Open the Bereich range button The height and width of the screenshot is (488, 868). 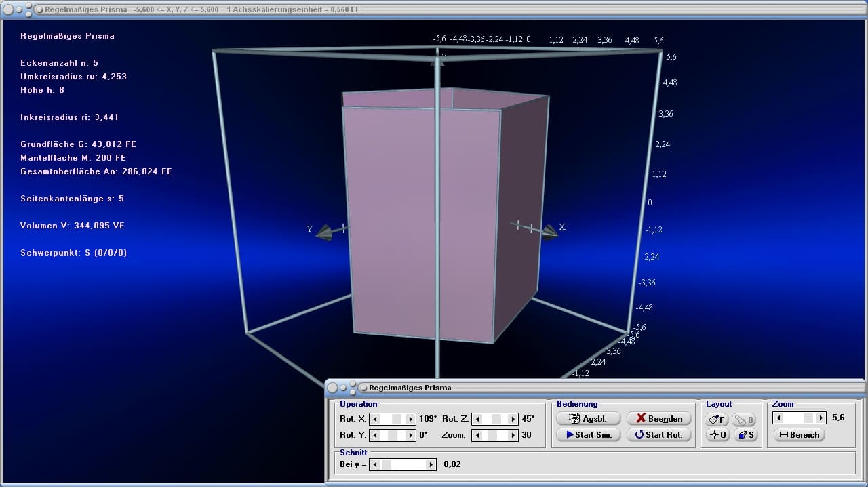(800, 435)
